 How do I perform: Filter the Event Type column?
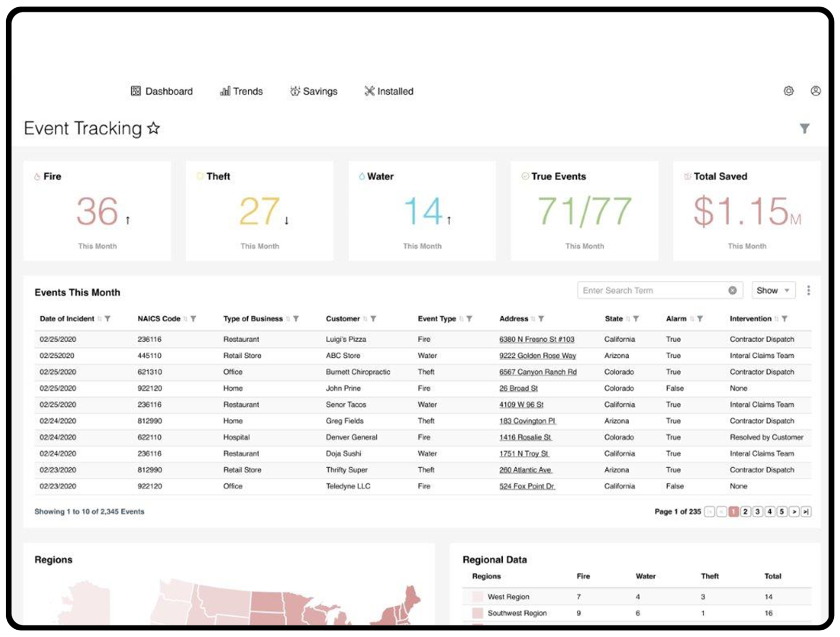(x=469, y=319)
